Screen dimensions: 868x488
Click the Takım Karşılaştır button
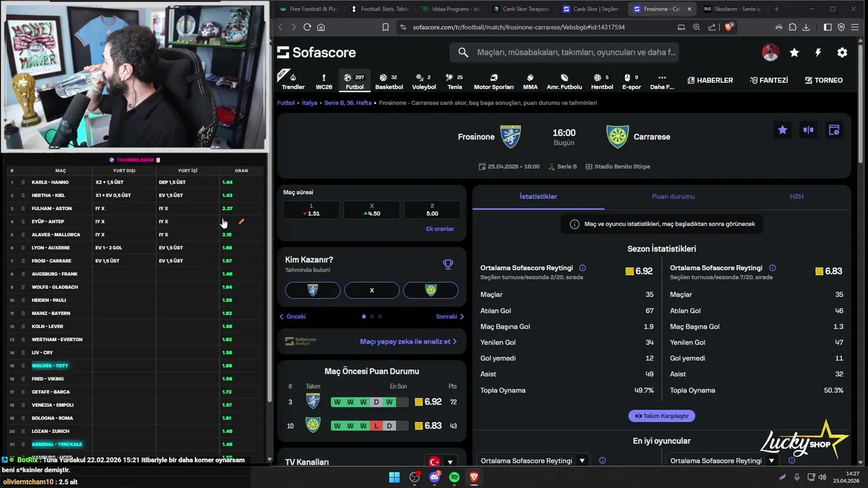[662, 415]
